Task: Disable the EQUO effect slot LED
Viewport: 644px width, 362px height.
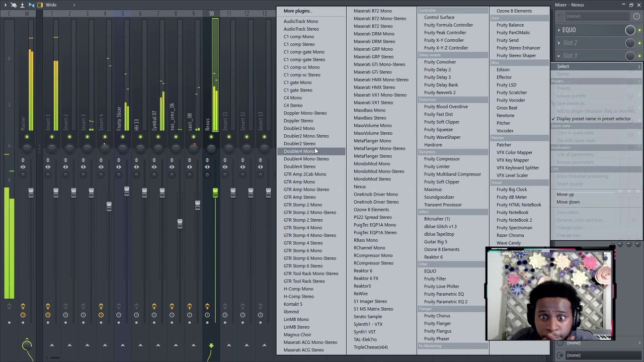Action: (639, 30)
